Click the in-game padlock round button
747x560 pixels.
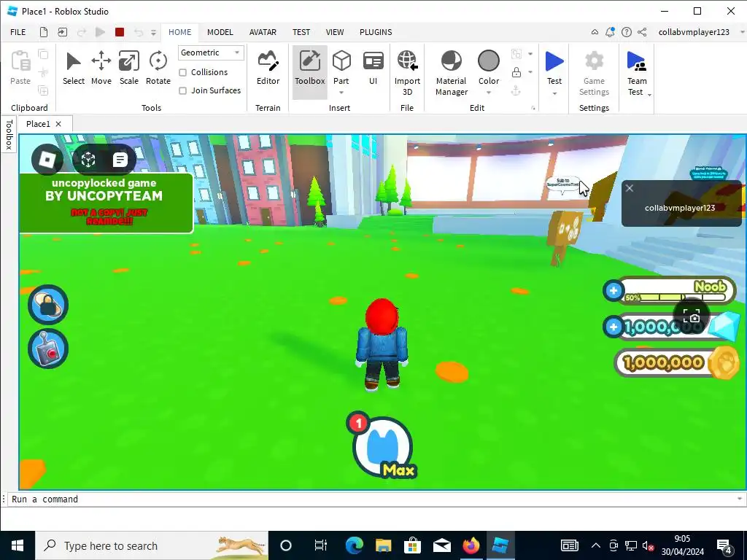click(48, 305)
